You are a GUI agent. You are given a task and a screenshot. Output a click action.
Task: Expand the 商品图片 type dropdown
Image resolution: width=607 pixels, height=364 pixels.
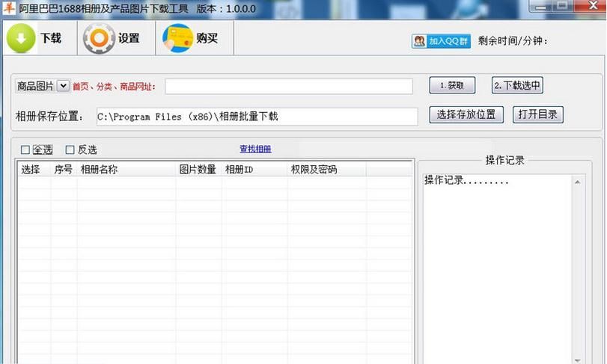coord(63,86)
